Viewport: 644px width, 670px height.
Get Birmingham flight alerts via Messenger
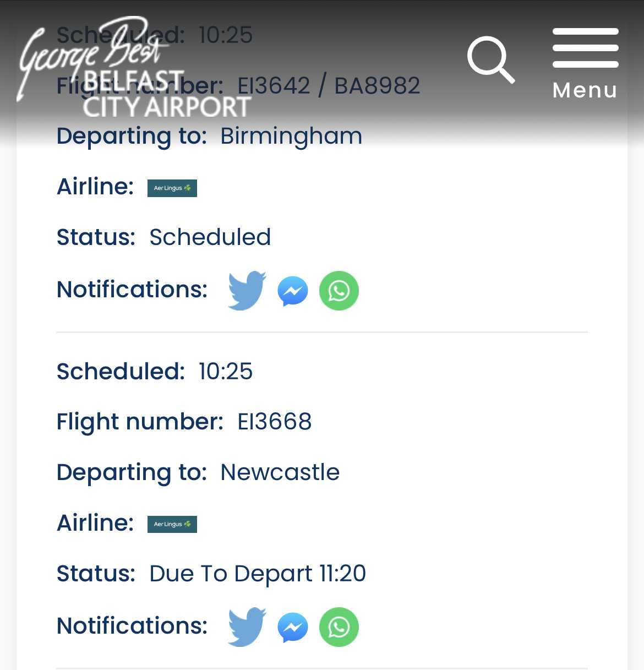point(293,291)
